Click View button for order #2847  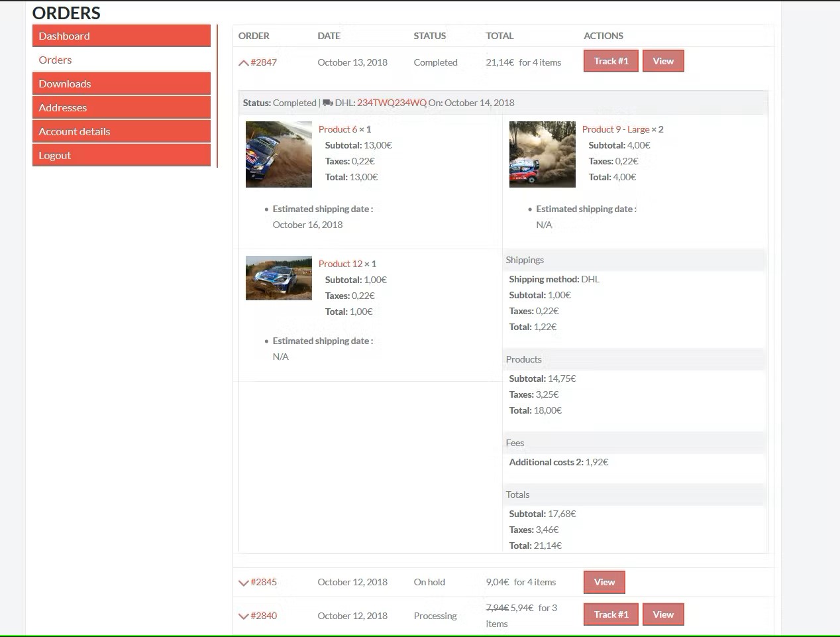pos(663,61)
